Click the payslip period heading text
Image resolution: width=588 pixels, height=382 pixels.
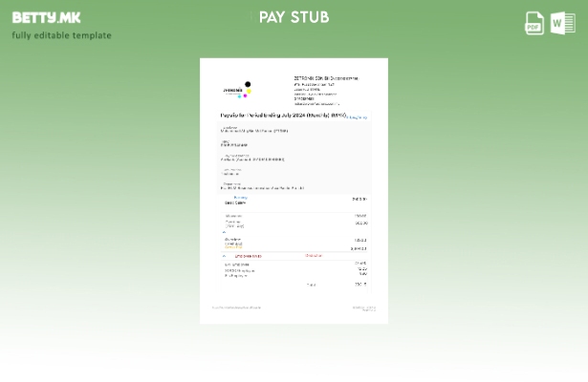pos(282,116)
